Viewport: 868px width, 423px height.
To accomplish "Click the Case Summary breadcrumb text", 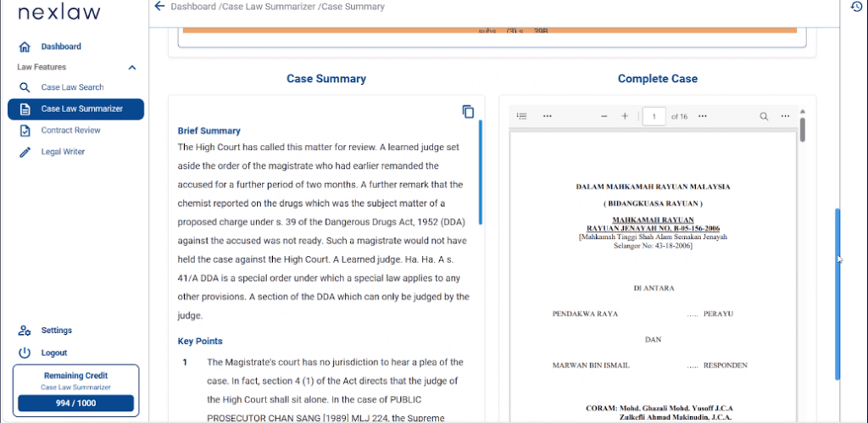I will (353, 7).
